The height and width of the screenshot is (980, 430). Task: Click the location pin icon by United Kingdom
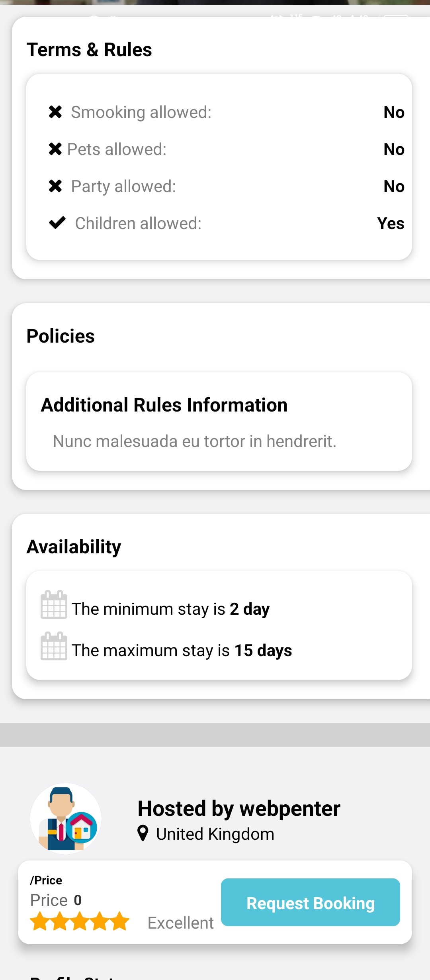(x=143, y=833)
